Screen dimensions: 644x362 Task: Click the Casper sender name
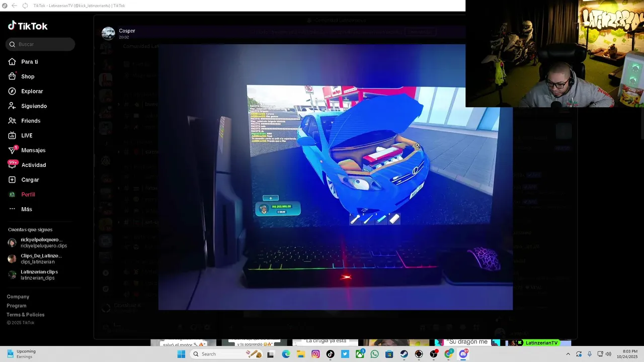pyautogui.click(x=127, y=31)
